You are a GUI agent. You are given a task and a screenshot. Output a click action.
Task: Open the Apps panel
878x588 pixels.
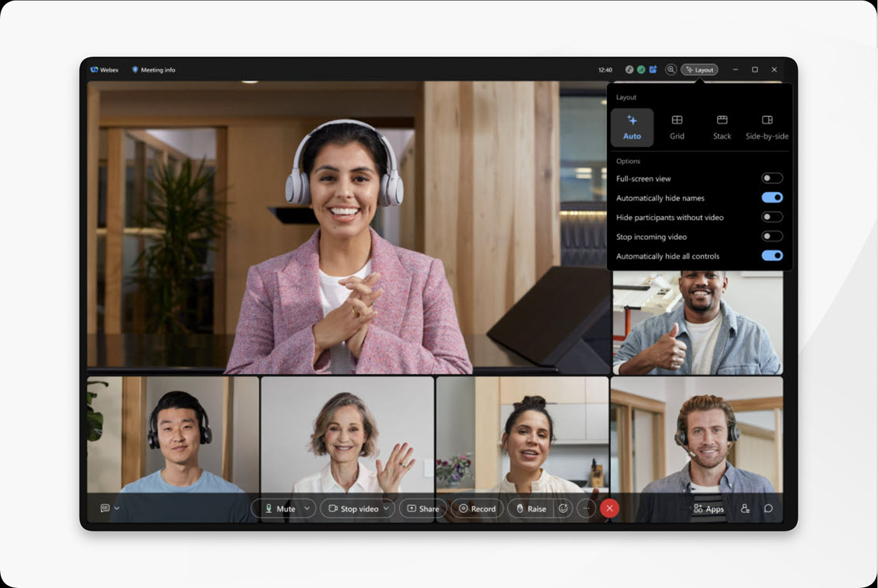point(709,508)
